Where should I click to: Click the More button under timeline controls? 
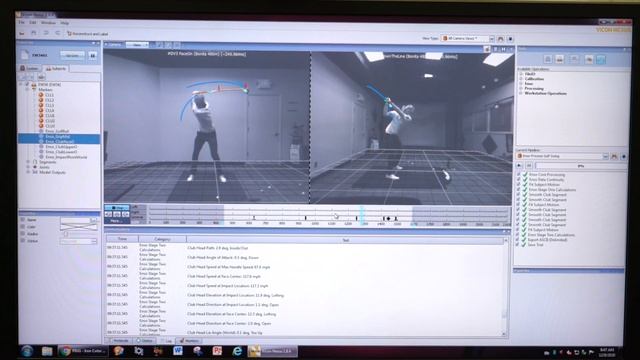(x=117, y=221)
